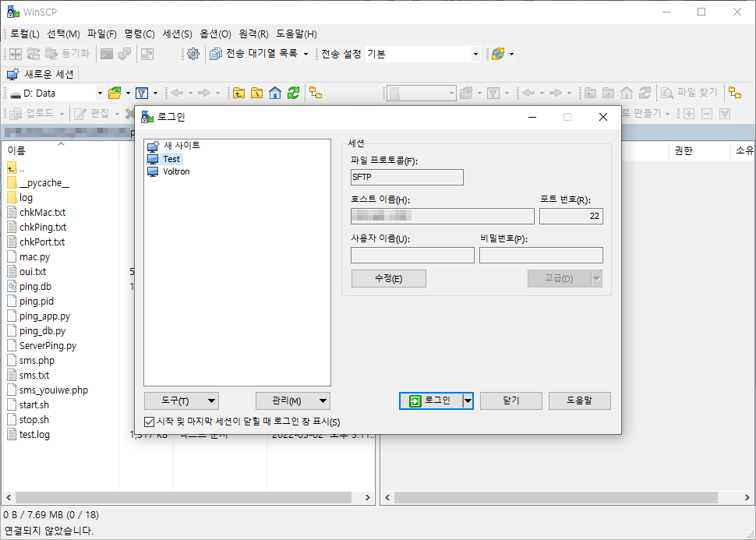The width and height of the screenshot is (756, 540).
Task: Close the Login dialog window
Action: click(x=602, y=117)
